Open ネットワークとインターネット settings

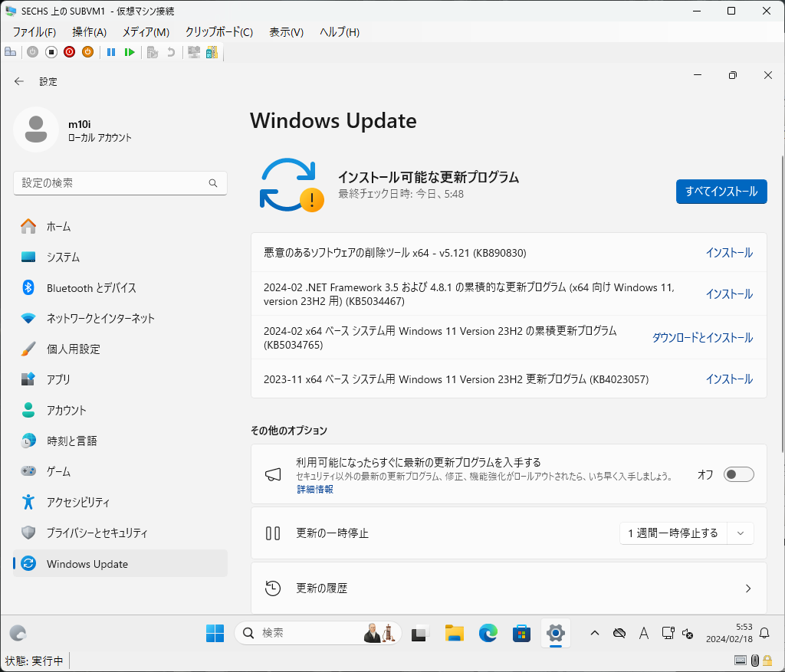click(x=120, y=318)
